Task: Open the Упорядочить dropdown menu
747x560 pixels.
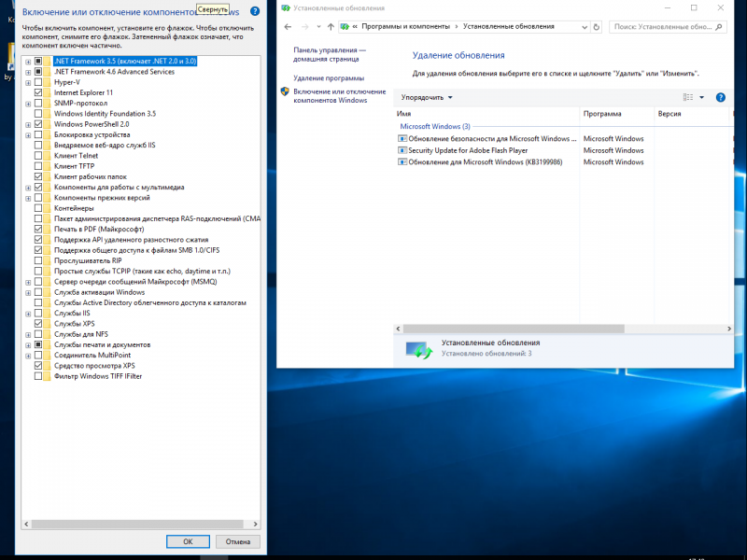Action: pyautogui.click(x=427, y=97)
